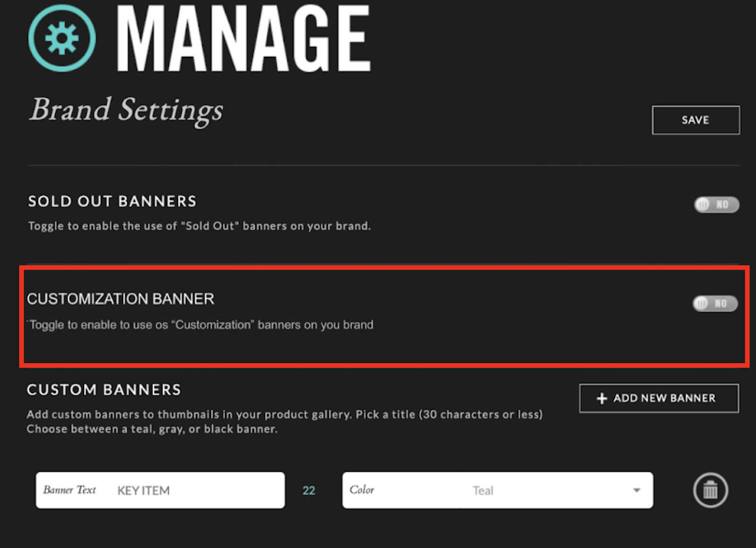Toggle Sold Out Banners from NO to yes

tap(716, 205)
